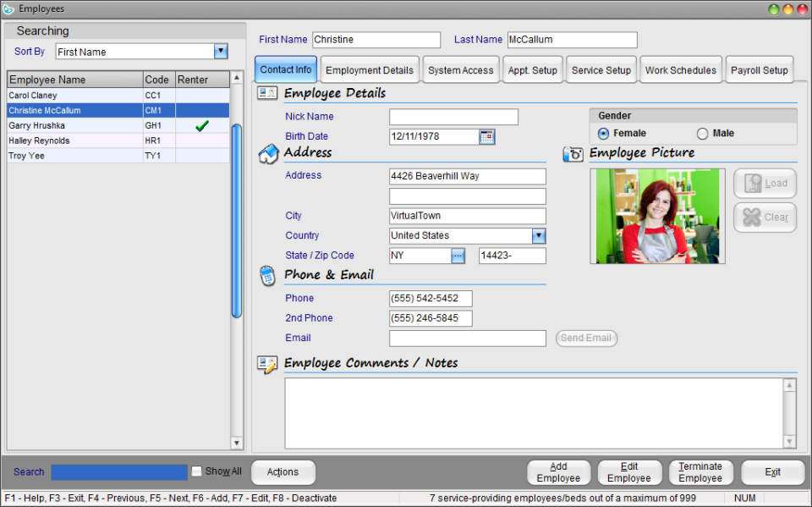This screenshot has width=812, height=507.
Task: Click the Nick Name field
Action: pos(453,117)
